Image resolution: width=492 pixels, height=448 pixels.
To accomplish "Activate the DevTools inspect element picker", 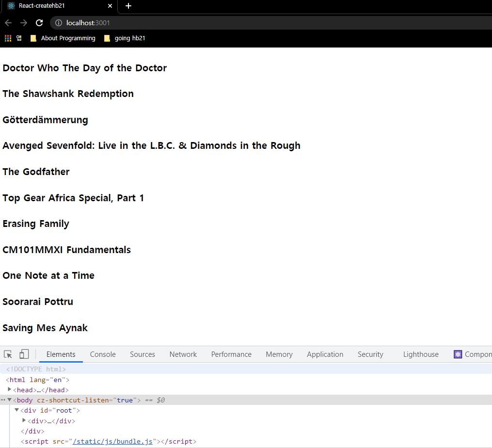I will (x=8, y=354).
